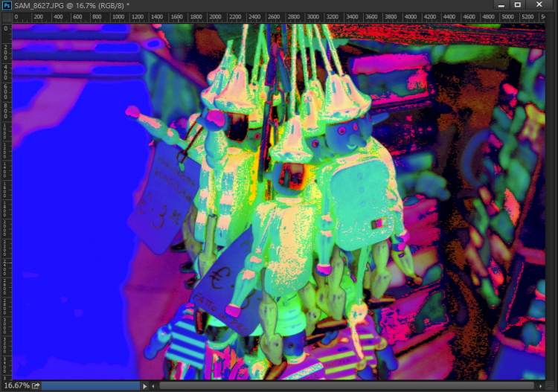Click the 2000 mark on horizontal ruler
Viewport: 558px width, 392px height.
(215, 17)
